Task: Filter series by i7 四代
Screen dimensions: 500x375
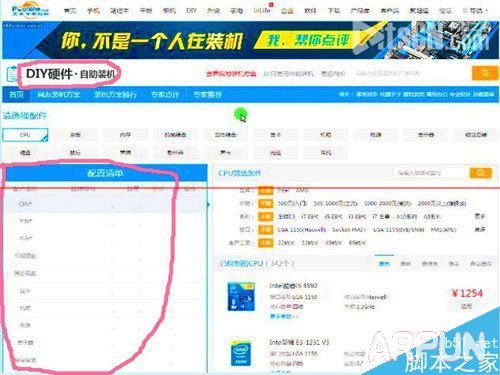Action: tap(309, 217)
